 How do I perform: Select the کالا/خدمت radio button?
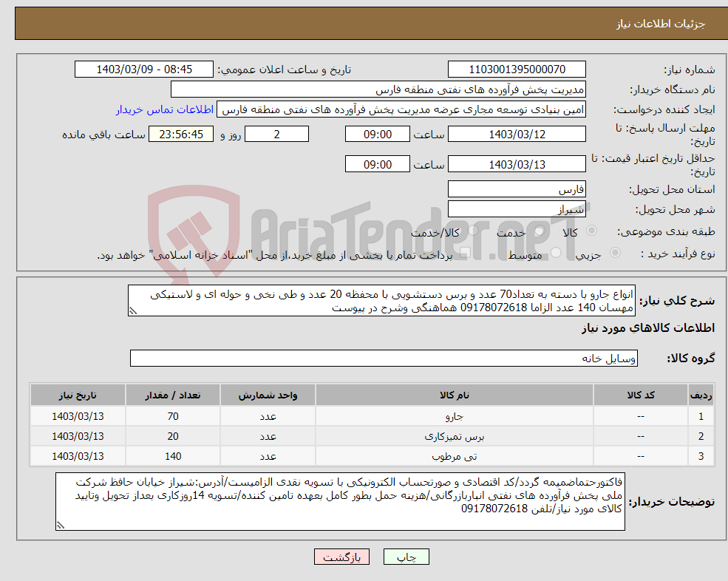pyautogui.click(x=473, y=231)
